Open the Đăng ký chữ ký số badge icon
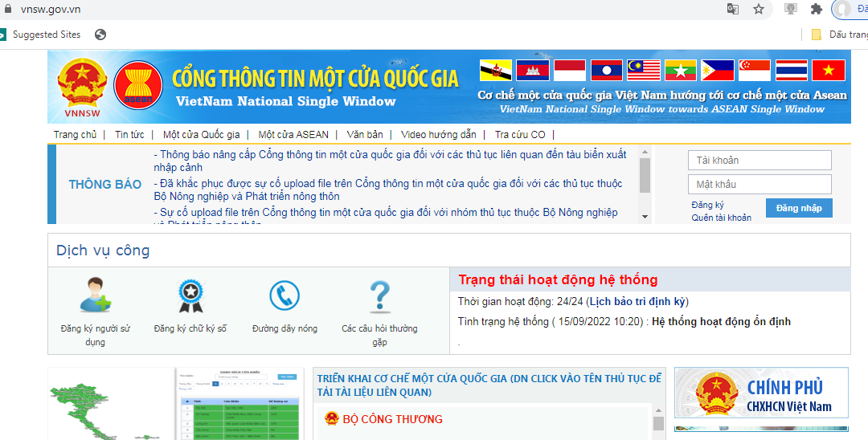Image resolution: width=868 pixels, height=440 pixels. coord(190,296)
